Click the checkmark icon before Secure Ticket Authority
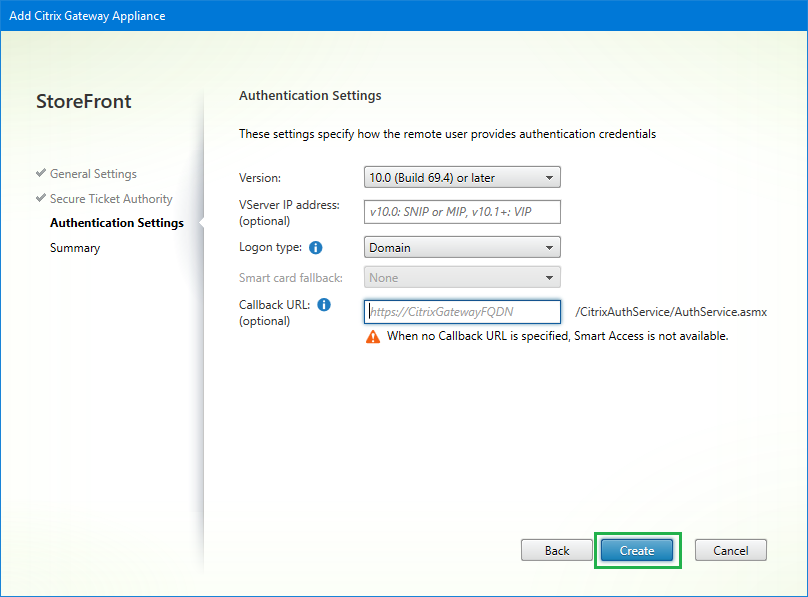Viewport: 808px width, 597px height. click(41, 199)
